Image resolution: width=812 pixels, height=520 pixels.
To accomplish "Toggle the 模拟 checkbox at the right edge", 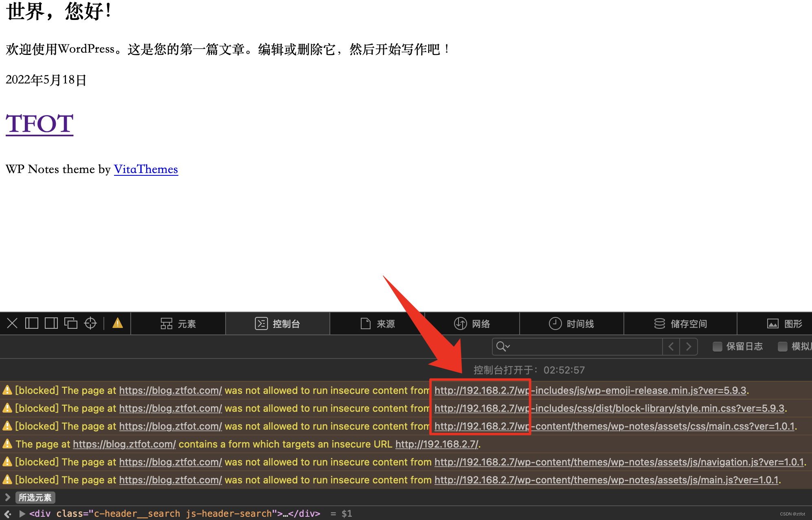I will [x=783, y=347].
